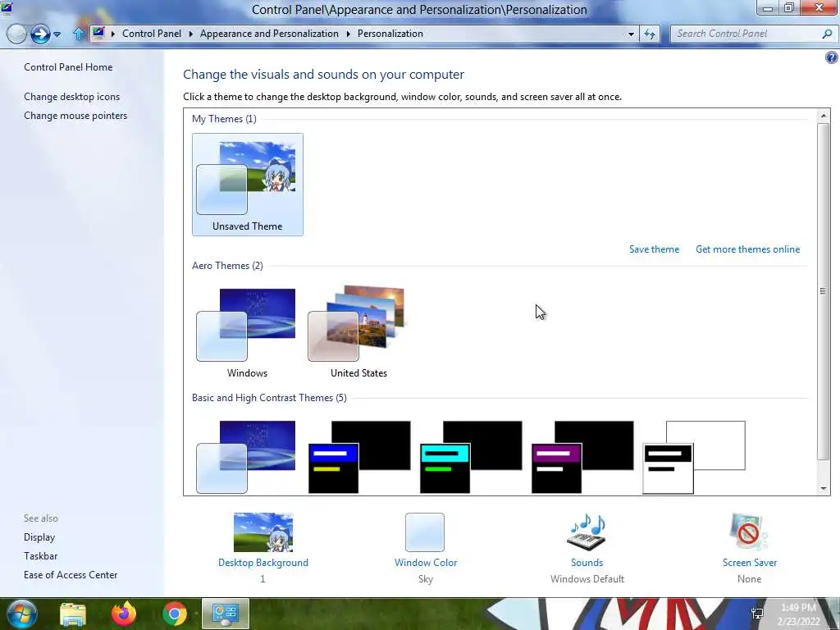Open Desktop Background settings icon

263,532
